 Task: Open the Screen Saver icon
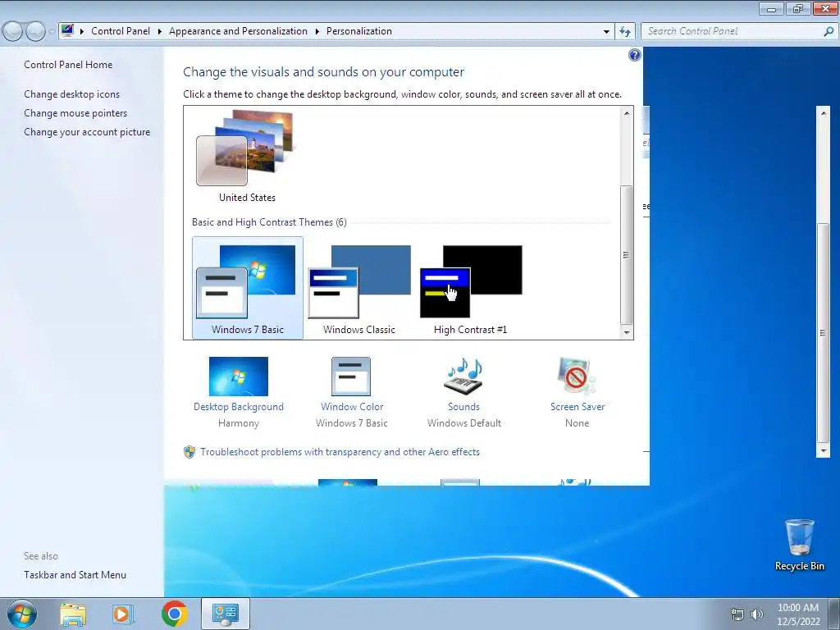[x=577, y=377]
